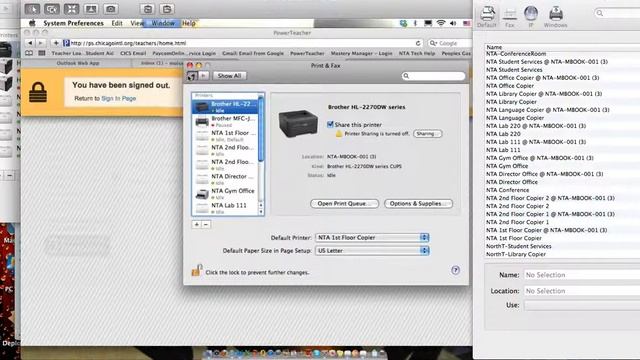Image resolution: width=640 pixels, height=360 pixels.
Task: Select the IP globe icon in Add Printer toolbar
Action: coord(531,17)
